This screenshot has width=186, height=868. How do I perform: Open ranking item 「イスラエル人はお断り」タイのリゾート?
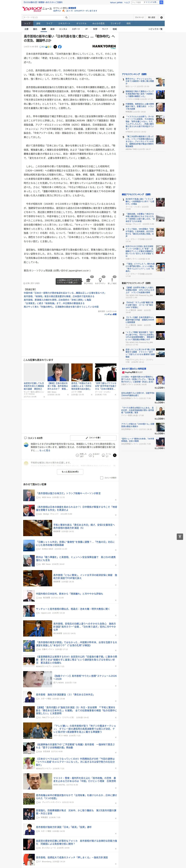click(140, 123)
